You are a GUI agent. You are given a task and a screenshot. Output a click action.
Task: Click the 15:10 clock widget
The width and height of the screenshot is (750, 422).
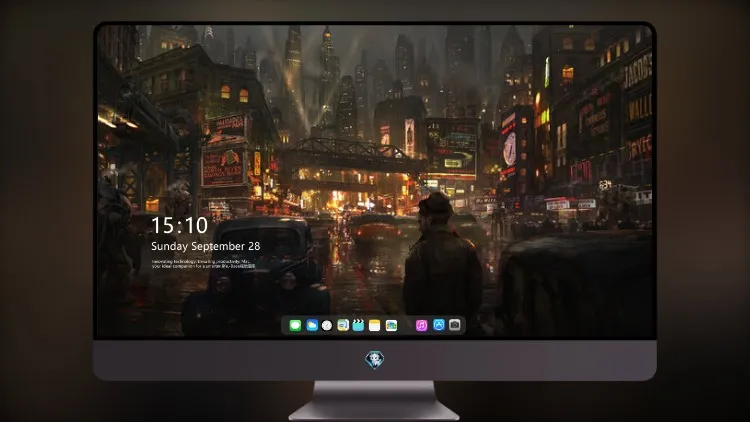tap(179, 225)
